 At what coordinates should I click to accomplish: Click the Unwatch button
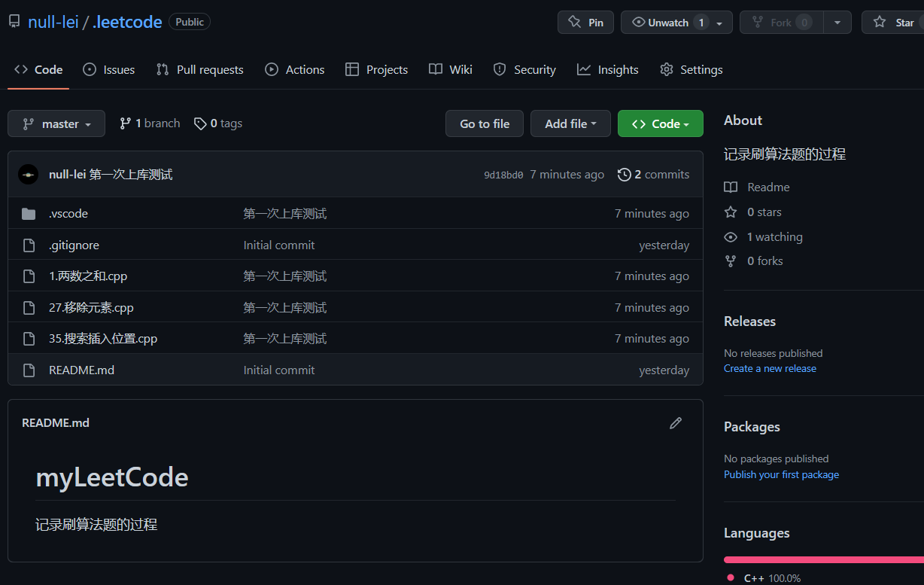pyautogui.click(x=676, y=23)
